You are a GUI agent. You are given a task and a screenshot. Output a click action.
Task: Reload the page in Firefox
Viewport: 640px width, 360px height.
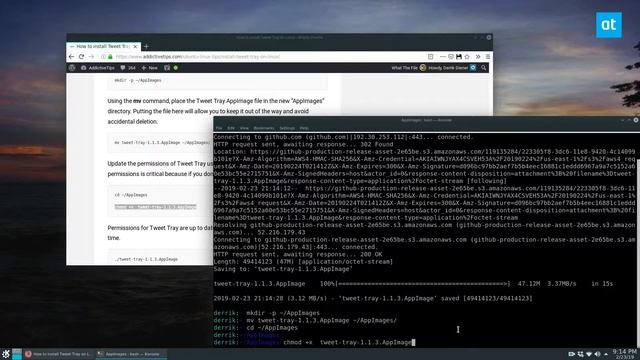click(x=82, y=57)
